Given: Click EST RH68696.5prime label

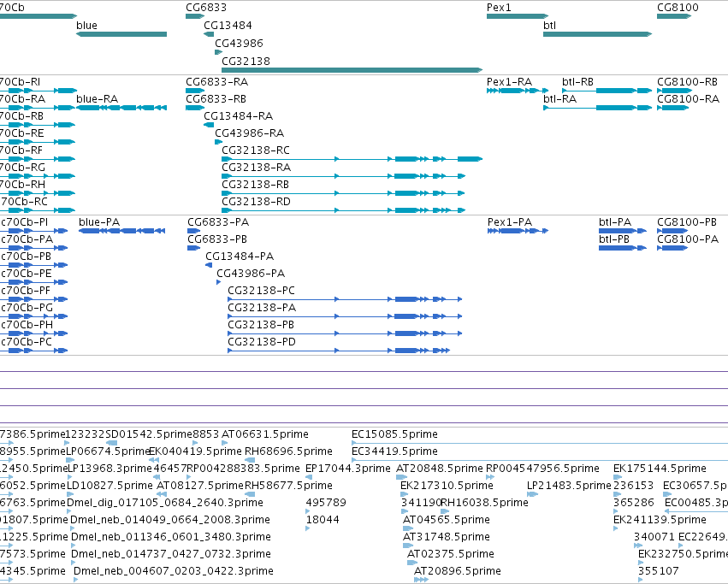Looking at the screenshot, I should [288, 451].
